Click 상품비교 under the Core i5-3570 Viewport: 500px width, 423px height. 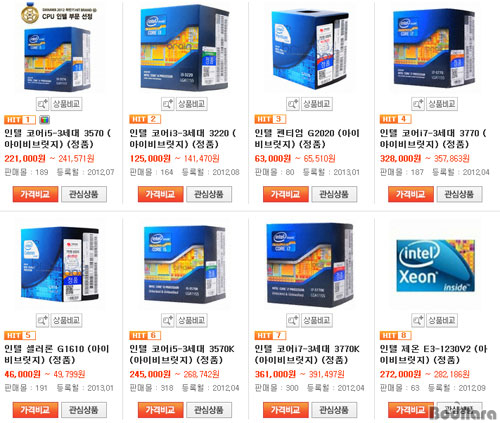click(x=66, y=104)
